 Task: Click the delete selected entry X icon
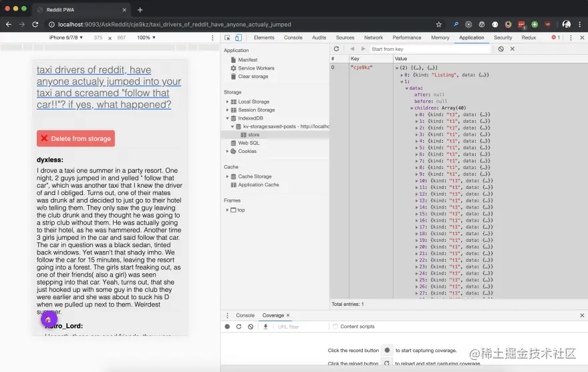click(512, 49)
